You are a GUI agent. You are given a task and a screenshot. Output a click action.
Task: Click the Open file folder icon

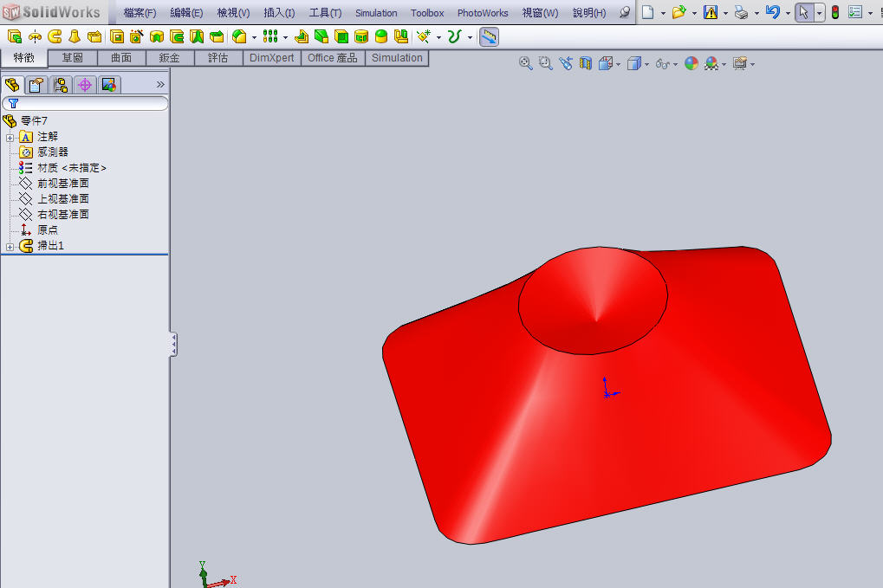pos(678,12)
